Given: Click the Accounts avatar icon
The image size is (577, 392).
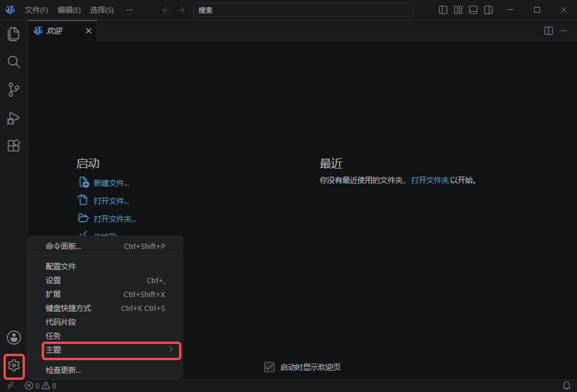Looking at the screenshot, I should 14,338.
